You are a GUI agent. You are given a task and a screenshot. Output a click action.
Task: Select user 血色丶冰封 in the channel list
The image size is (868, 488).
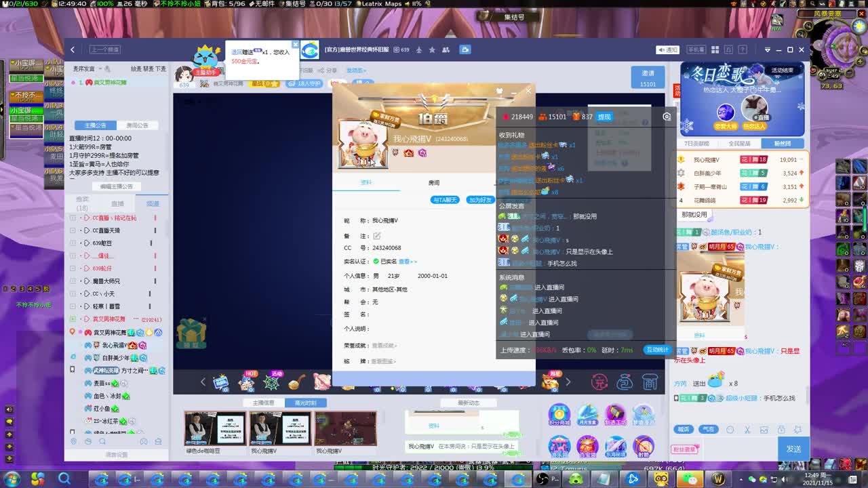[x=107, y=396]
